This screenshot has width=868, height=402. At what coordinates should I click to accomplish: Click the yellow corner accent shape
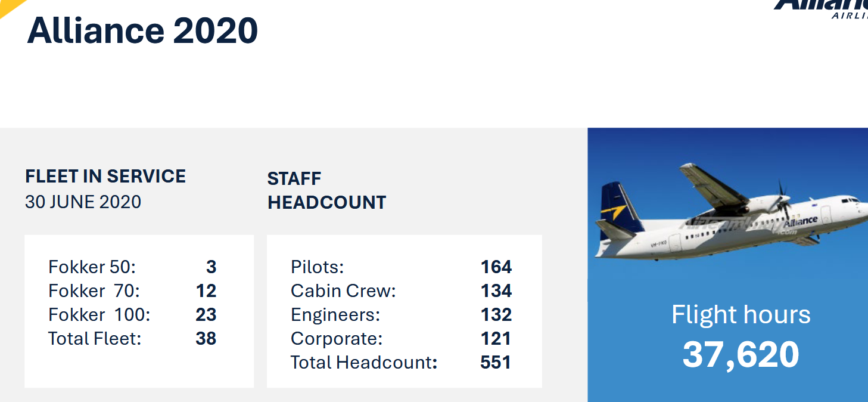coord(10,6)
